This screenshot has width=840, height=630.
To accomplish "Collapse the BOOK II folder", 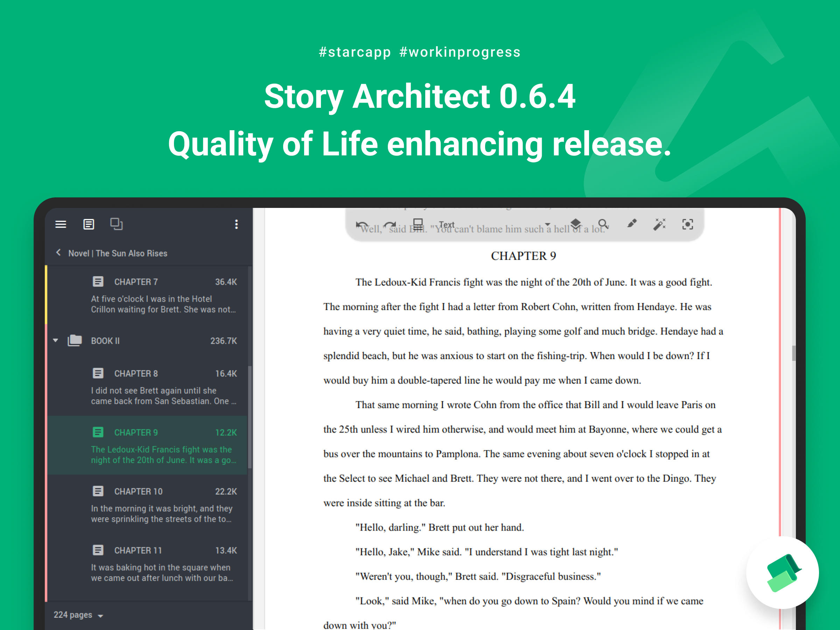I will [56, 341].
